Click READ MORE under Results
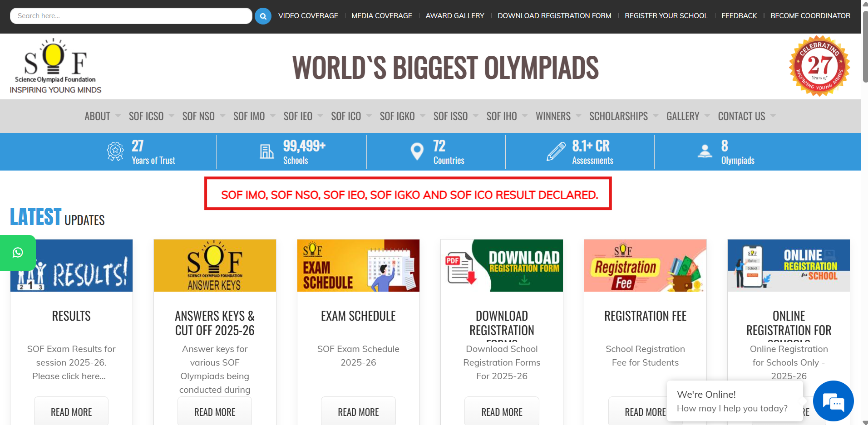 (x=71, y=411)
